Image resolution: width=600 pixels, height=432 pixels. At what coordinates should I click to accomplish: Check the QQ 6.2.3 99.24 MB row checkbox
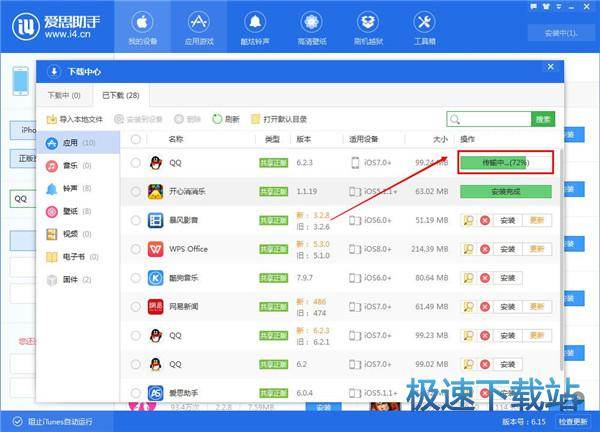click(x=135, y=163)
